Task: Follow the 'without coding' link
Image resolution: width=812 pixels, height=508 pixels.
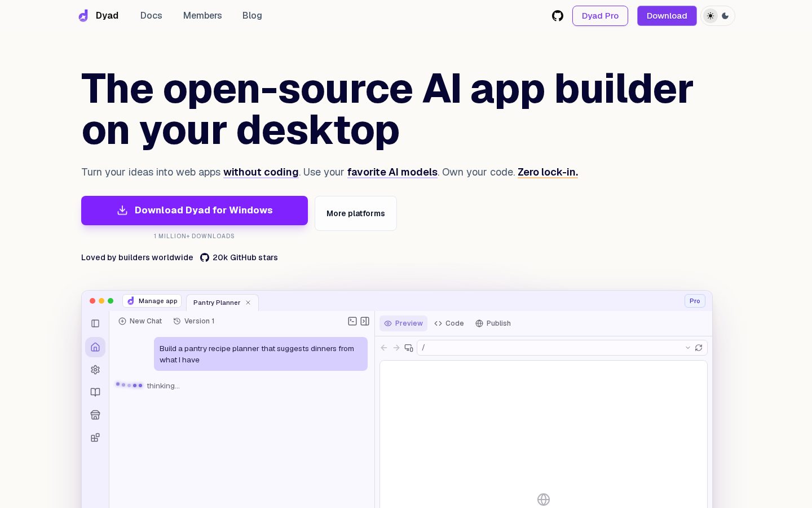Action: [261, 172]
